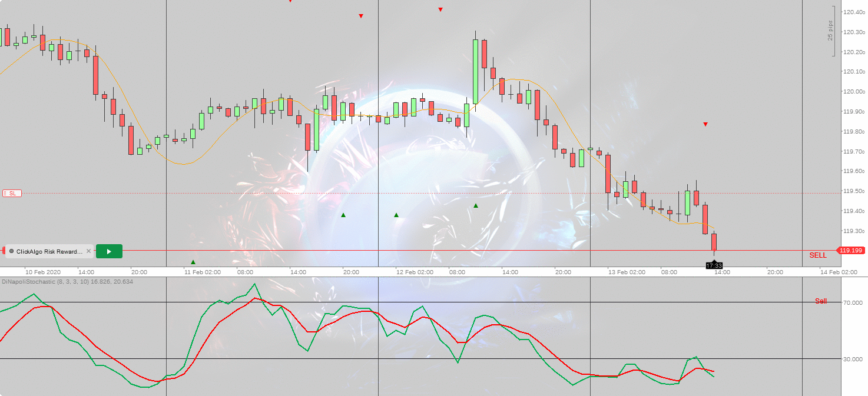Select red down arrow above the final falling candles
This screenshot has width=868, height=396.
point(705,124)
